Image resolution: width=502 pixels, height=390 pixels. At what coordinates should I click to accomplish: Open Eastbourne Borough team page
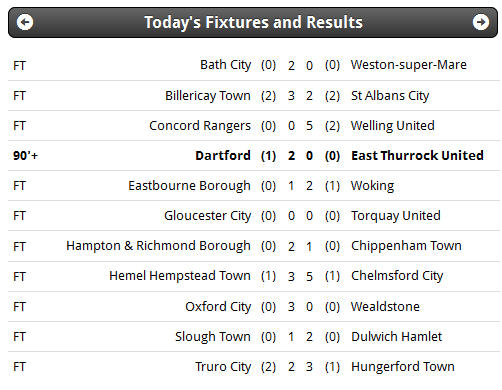coord(189,186)
